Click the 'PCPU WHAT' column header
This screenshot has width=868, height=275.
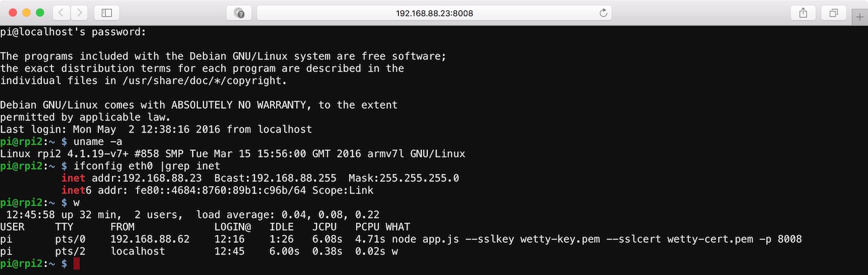click(382, 227)
